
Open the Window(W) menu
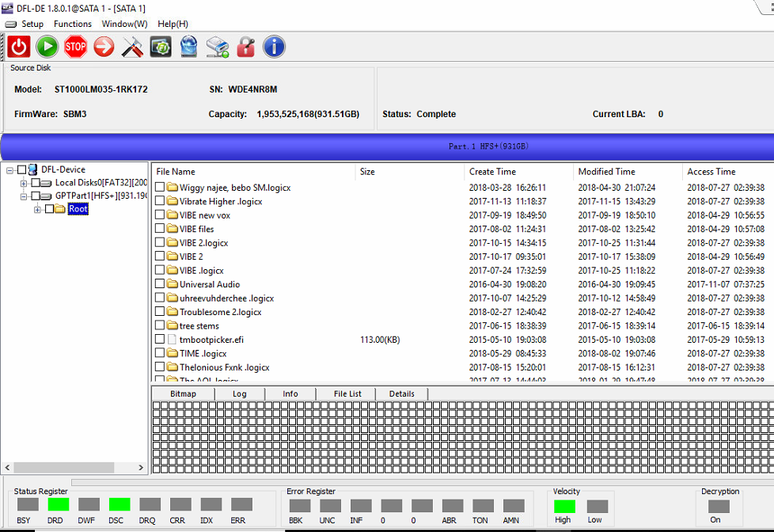(124, 24)
